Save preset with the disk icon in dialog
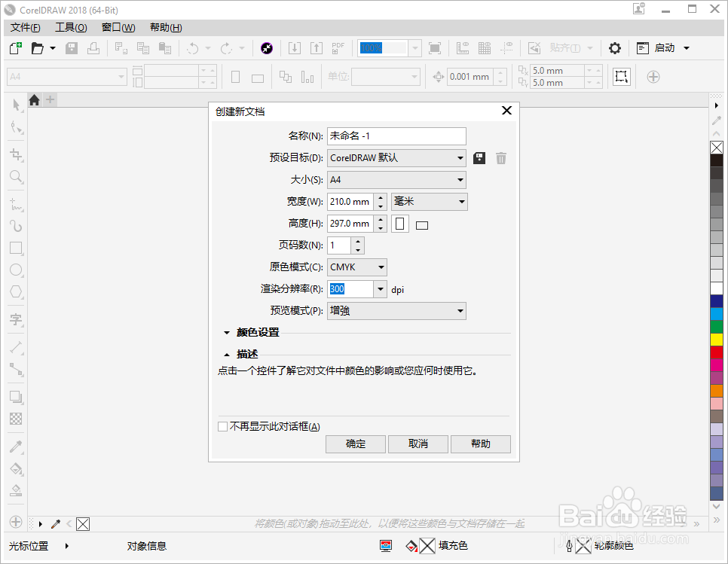The image size is (728, 564). tap(479, 158)
